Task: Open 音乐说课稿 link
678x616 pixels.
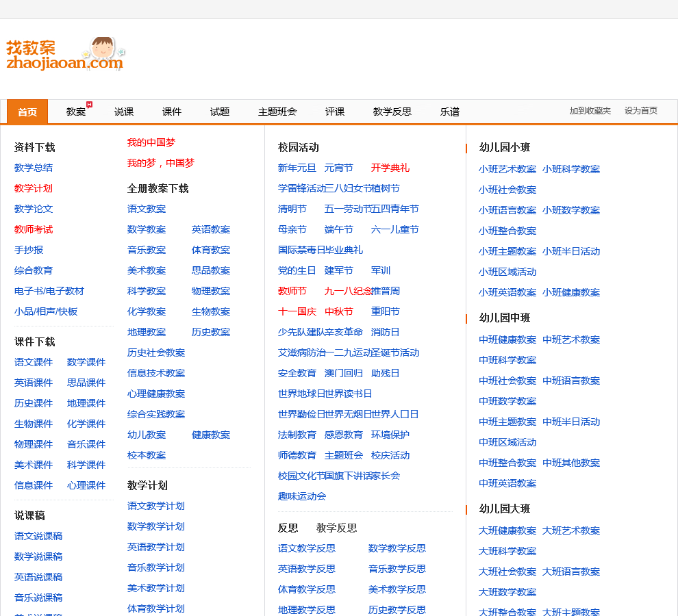Action: click(x=38, y=598)
